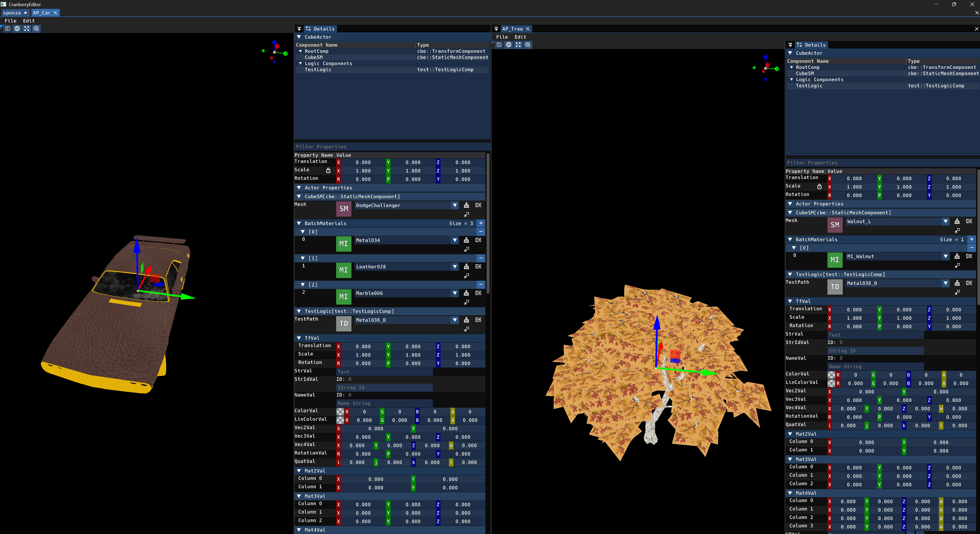Collapse the TfVal section in AP_Tree details
Image resolution: width=980 pixels, height=534 pixels.
coord(791,301)
